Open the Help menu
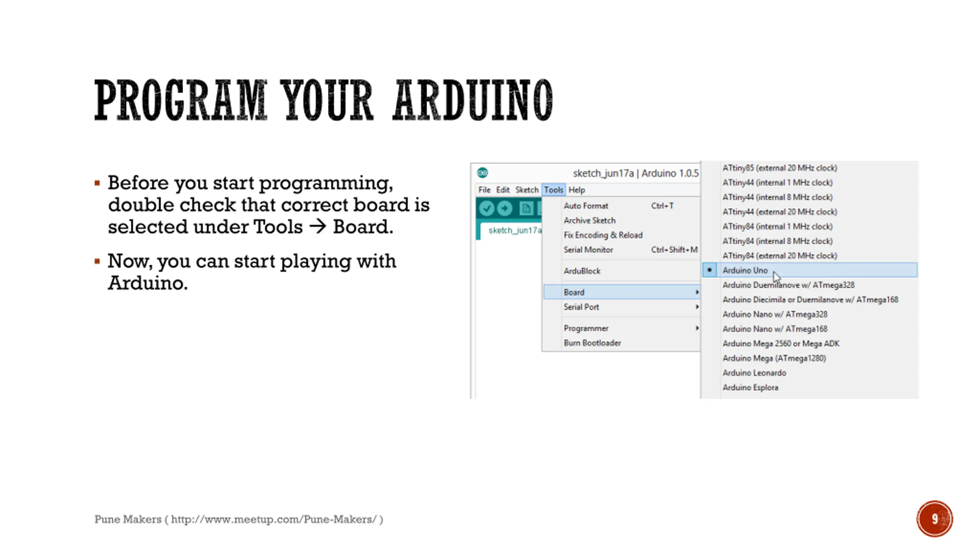The height and width of the screenshot is (551, 980). pyautogui.click(x=577, y=190)
